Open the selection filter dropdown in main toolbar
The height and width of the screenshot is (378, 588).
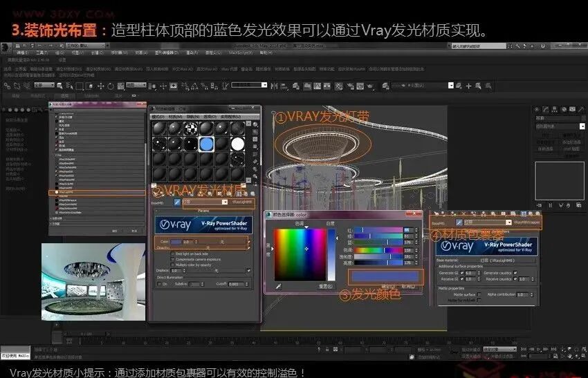pos(44,85)
